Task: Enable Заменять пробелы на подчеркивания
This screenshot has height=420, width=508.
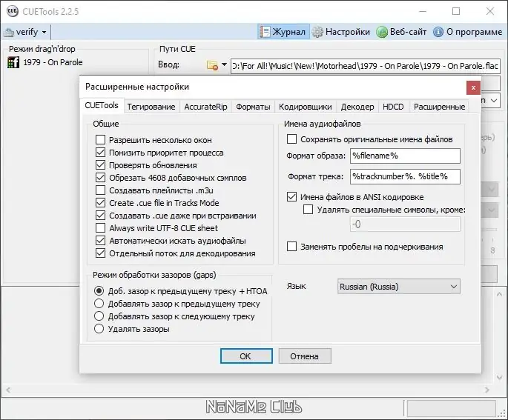Action: pos(292,247)
